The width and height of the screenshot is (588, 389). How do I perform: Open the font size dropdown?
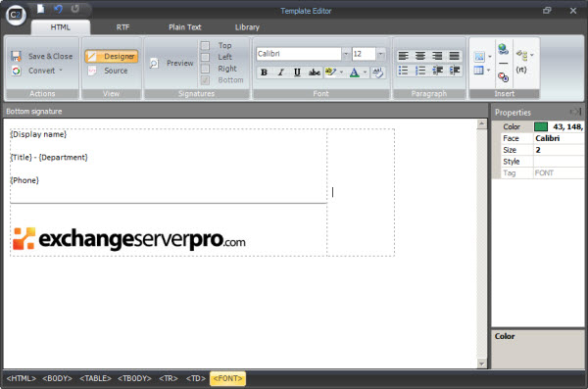click(380, 54)
